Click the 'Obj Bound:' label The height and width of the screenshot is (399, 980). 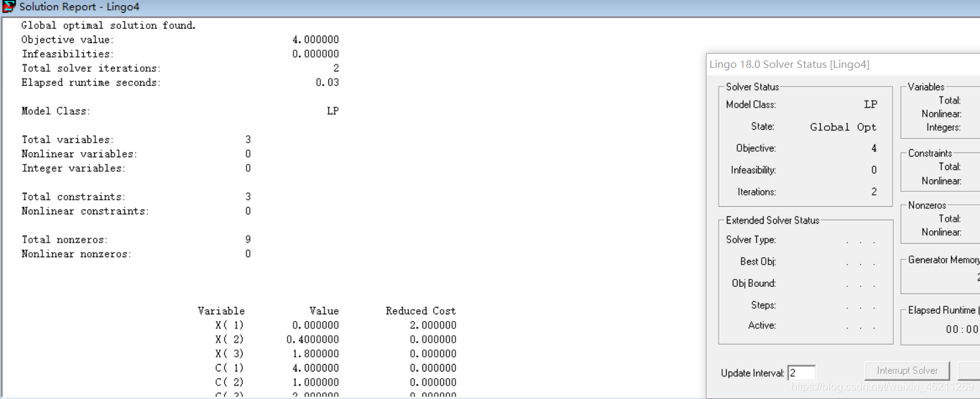[754, 283]
